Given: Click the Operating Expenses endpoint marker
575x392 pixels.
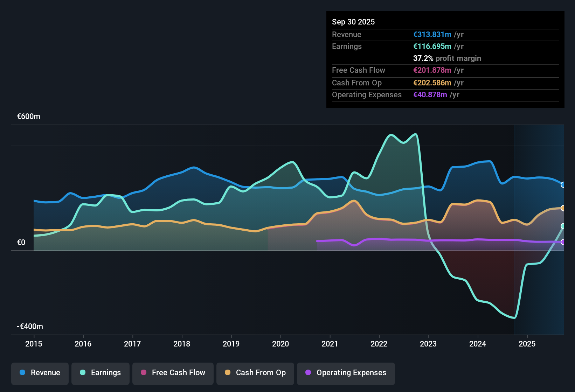Looking at the screenshot, I should 563,241.
